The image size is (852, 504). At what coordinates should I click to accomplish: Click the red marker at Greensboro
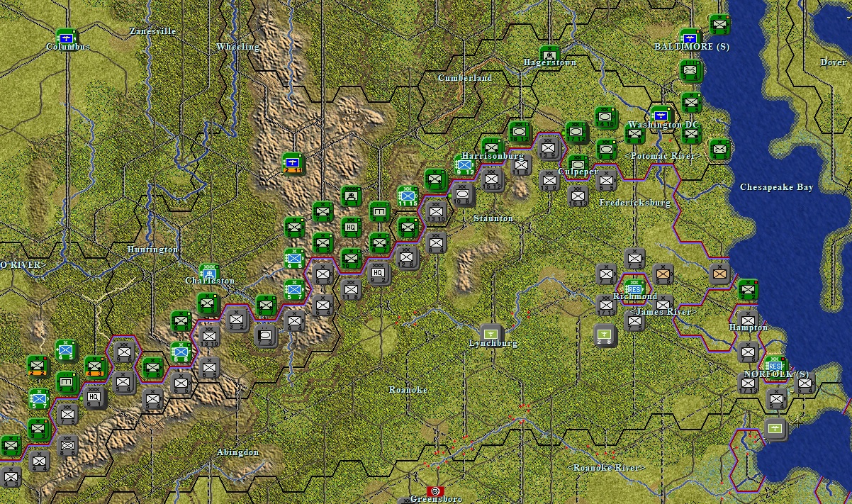pos(435,491)
